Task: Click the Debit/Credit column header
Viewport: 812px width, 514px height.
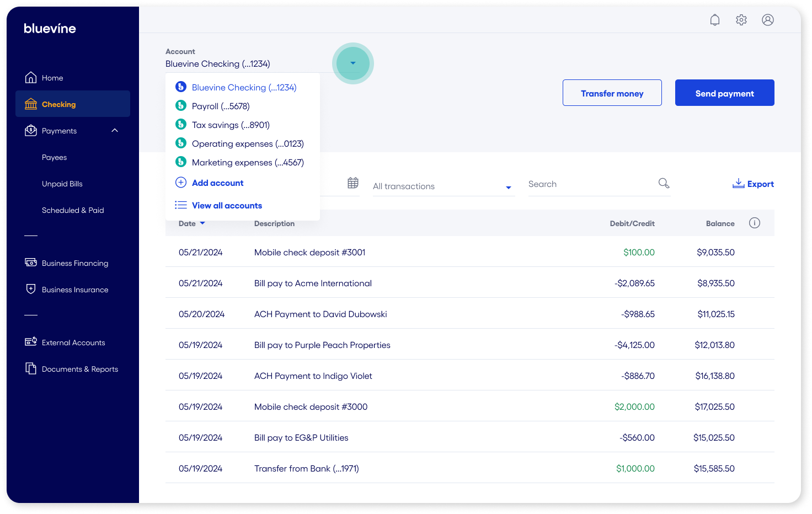Action: (x=632, y=223)
